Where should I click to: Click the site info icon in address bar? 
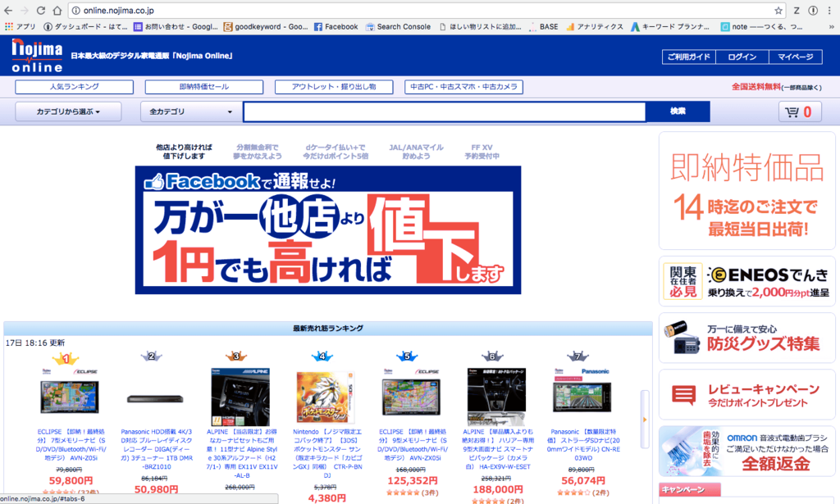pos(76,10)
